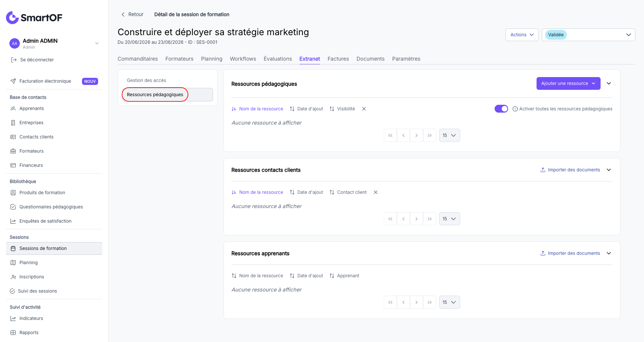The width and height of the screenshot is (644, 342).
Task: Click the info icon beside Activer toutes les ressources
Action: tap(515, 109)
